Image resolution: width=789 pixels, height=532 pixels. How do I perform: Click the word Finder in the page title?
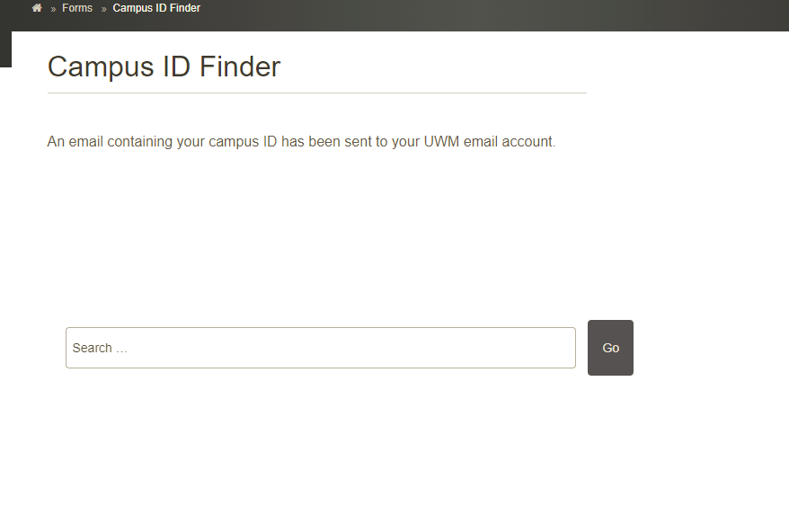[x=240, y=66]
